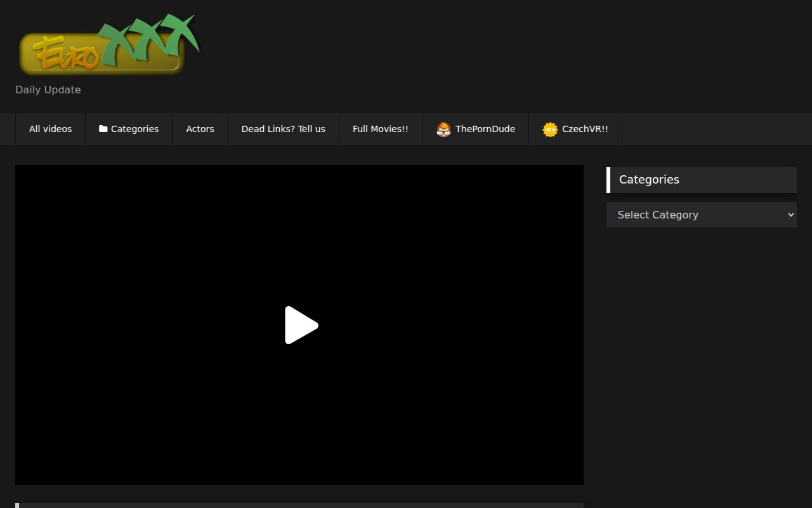Click the chevron on the Select Category box
Viewport: 812px width, 508px height.
(x=789, y=215)
